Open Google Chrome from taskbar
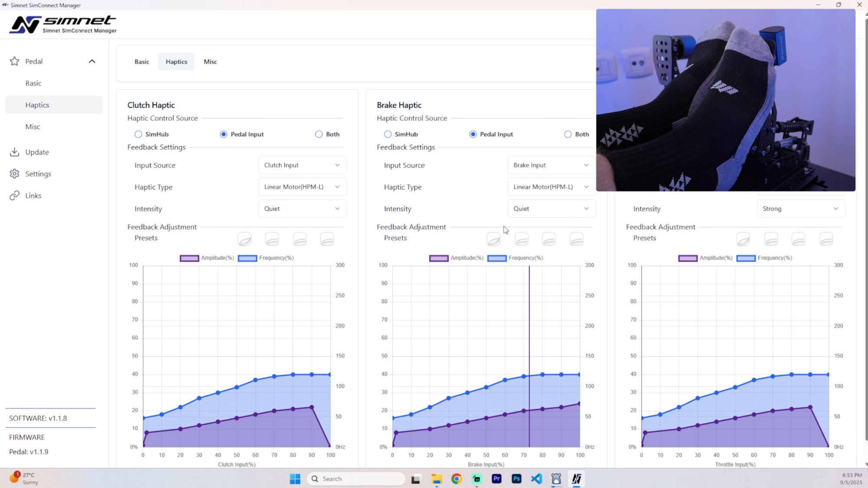 457,479
